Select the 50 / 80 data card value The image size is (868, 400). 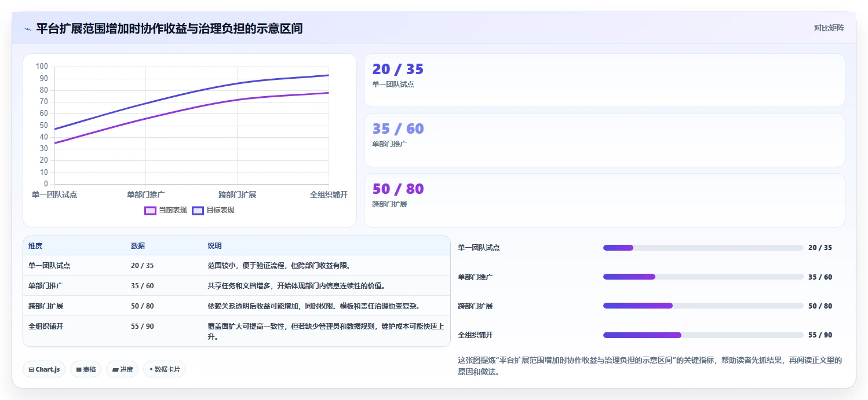click(x=398, y=189)
